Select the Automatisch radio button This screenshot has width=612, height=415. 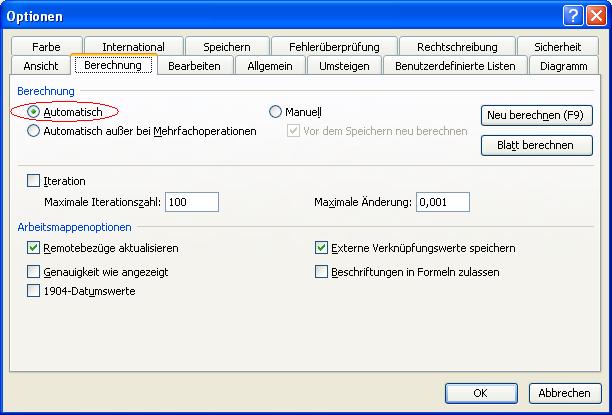pyautogui.click(x=34, y=112)
